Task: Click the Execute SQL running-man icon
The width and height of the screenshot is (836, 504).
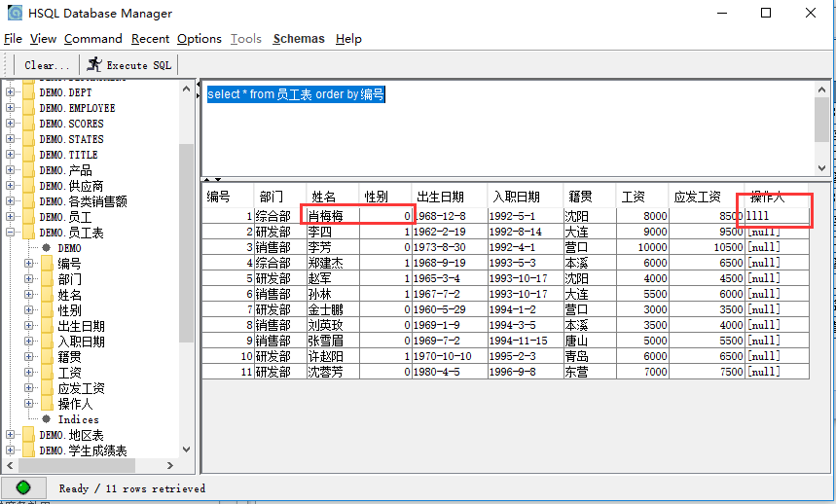Action: point(94,64)
